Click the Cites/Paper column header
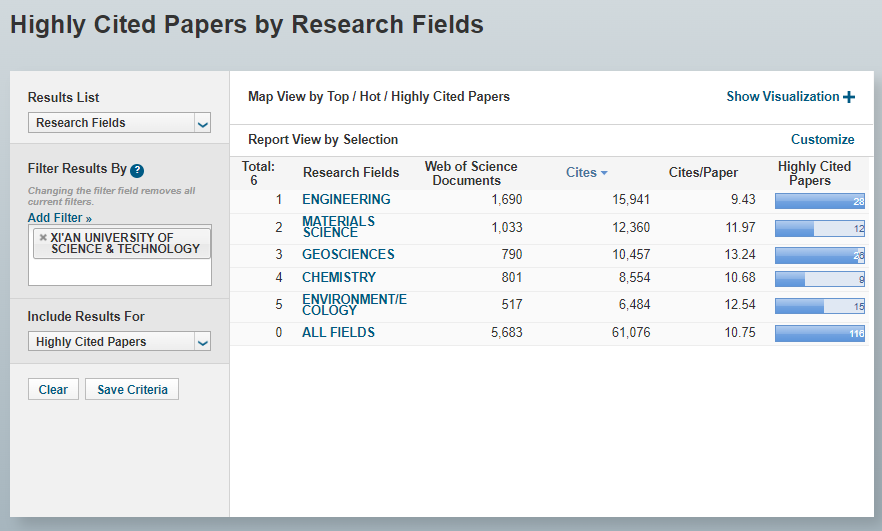Viewport: 882px width, 531px height. click(x=703, y=173)
